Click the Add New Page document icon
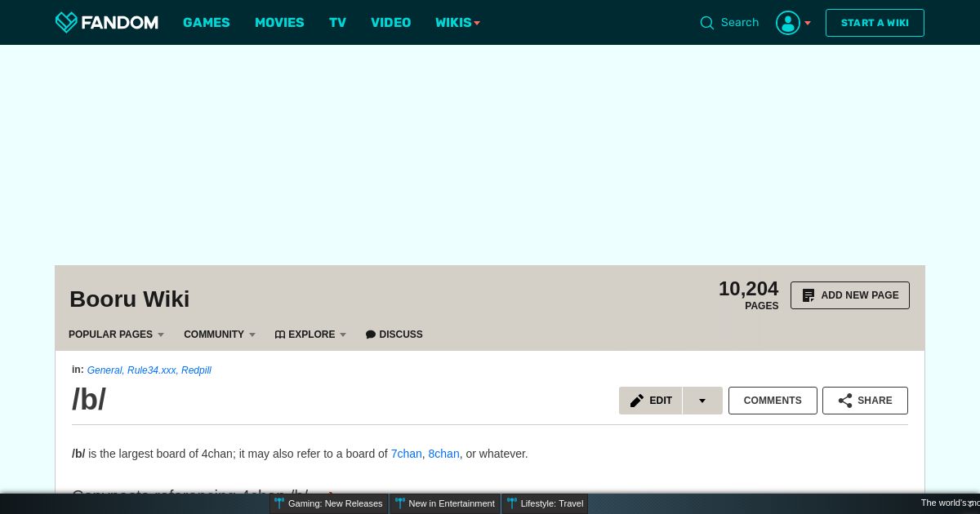Image resolution: width=980 pixels, height=514 pixels. click(x=808, y=295)
